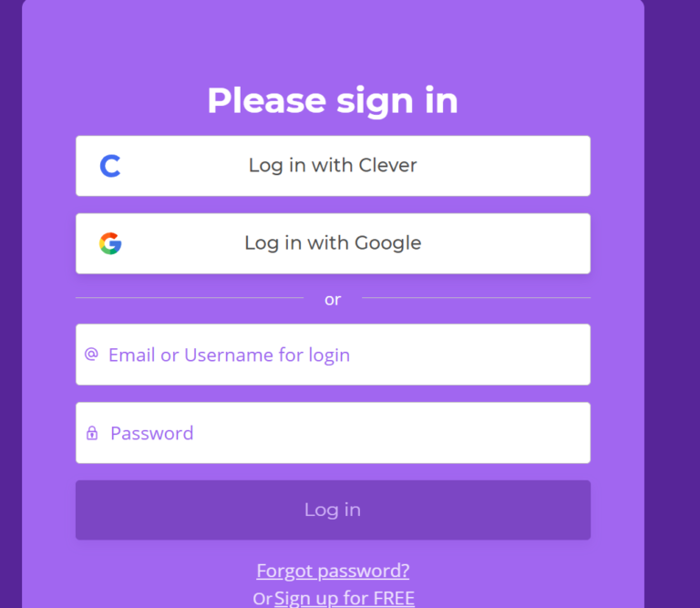This screenshot has width=700, height=608.
Task: Follow the Sign up for FREE link
Action: coord(345,598)
